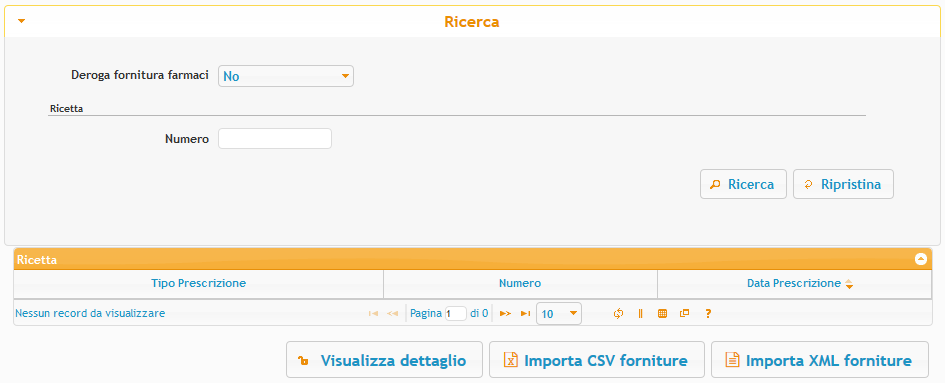Click the Visualizza dettaglio button
This screenshot has height=383, width=945.
click(x=385, y=360)
